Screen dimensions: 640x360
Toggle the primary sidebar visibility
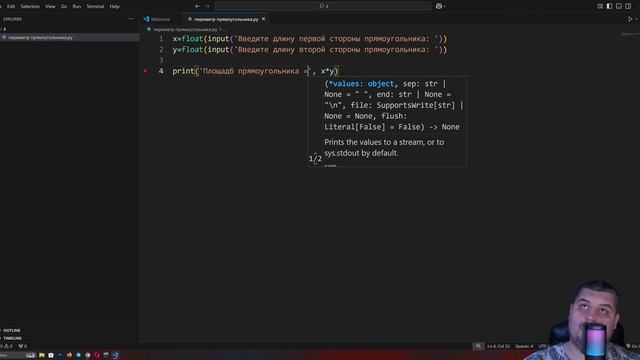click(609, 6)
